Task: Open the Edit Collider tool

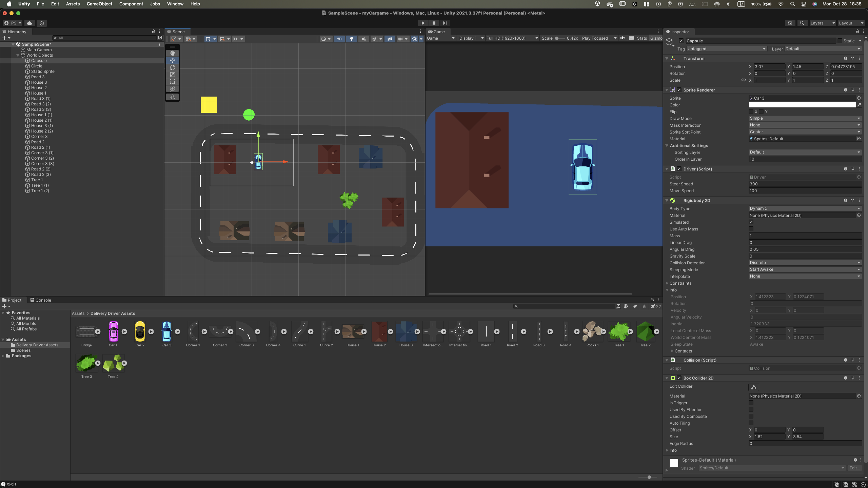Action: (x=754, y=387)
